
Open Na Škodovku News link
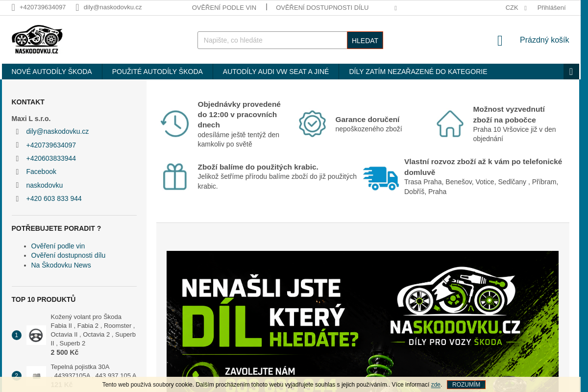pyautogui.click(x=61, y=265)
